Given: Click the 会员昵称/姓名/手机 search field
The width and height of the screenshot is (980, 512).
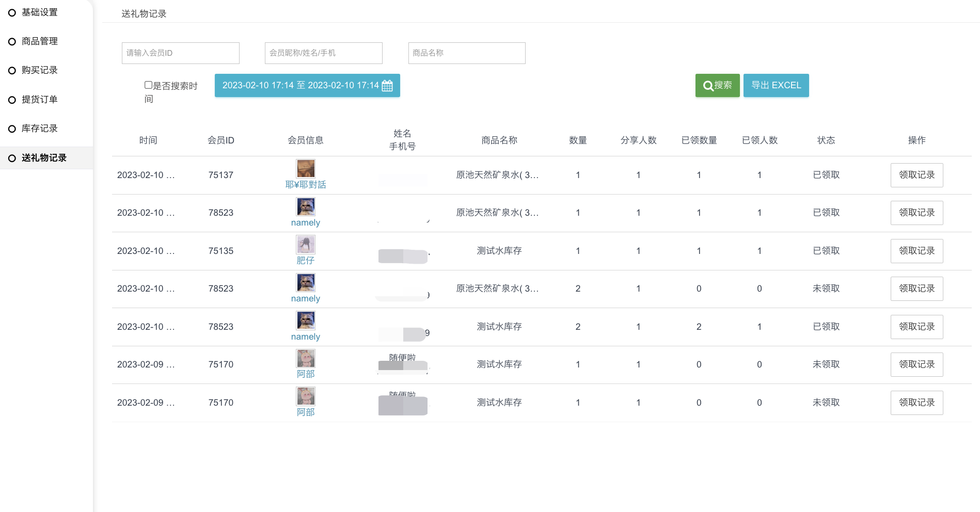Looking at the screenshot, I should [x=323, y=53].
